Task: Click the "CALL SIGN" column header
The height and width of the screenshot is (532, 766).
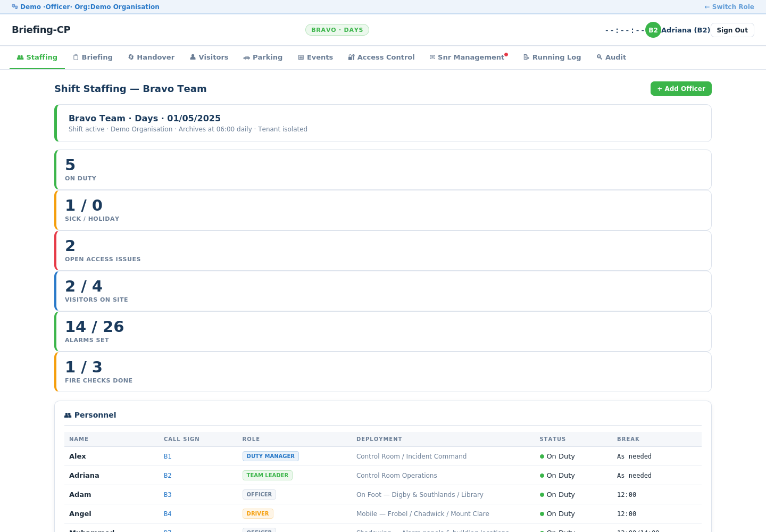Action: click(x=181, y=439)
